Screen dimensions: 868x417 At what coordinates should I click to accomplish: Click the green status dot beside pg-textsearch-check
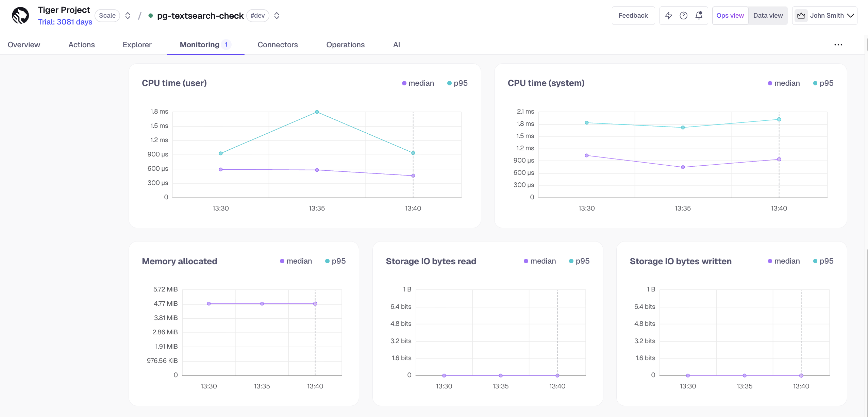click(x=150, y=16)
